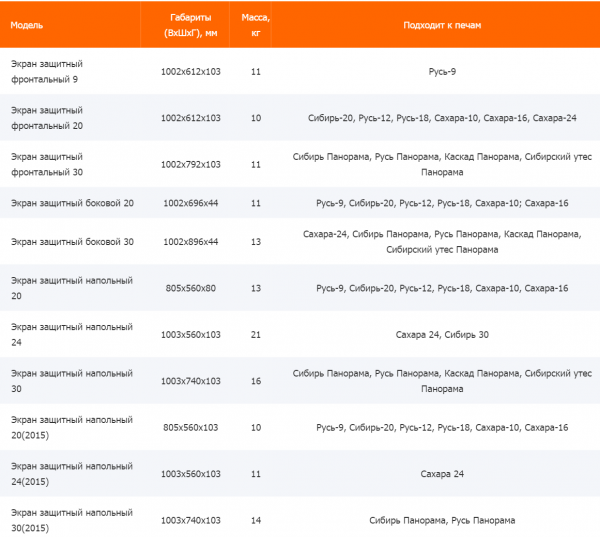Click the 'Габариты (ВхШхГ), мм' column header
This screenshot has height=537, width=600.
pyautogui.click(x=190, y=25)
